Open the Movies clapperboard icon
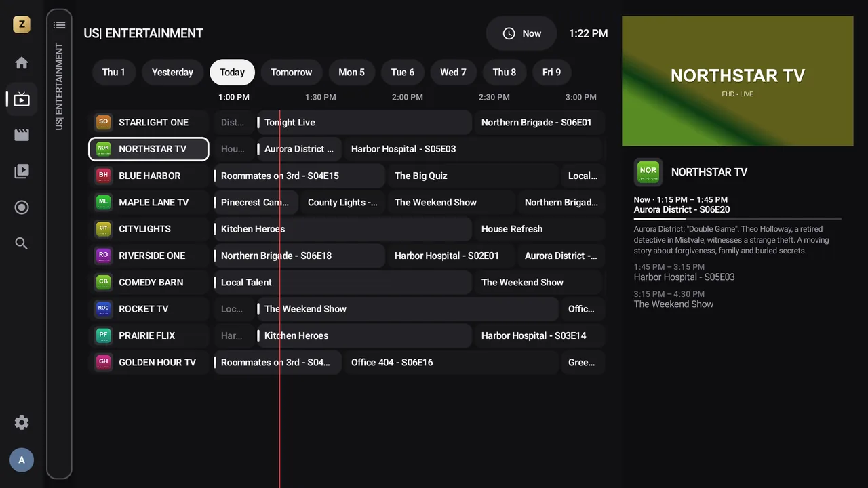Image resolution: width=868 pixels, height=488 pixels. coord(22,136)
